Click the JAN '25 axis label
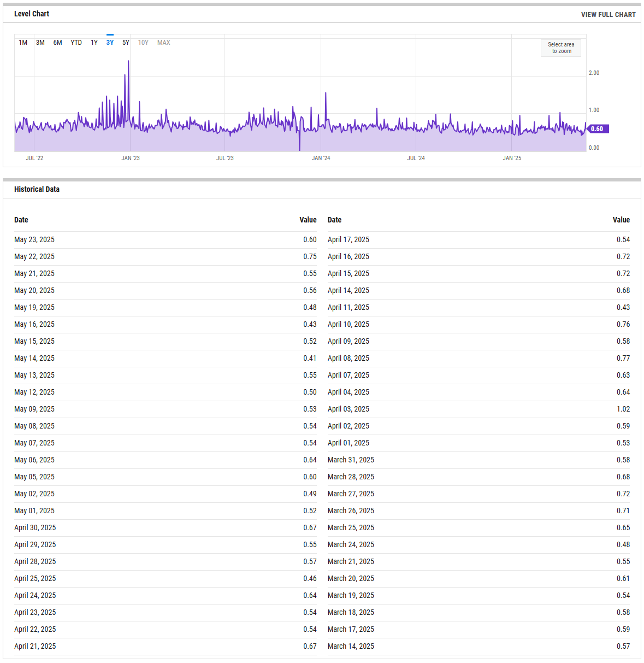Viewport: 644px width, 663px height. (x=512, y=158)
